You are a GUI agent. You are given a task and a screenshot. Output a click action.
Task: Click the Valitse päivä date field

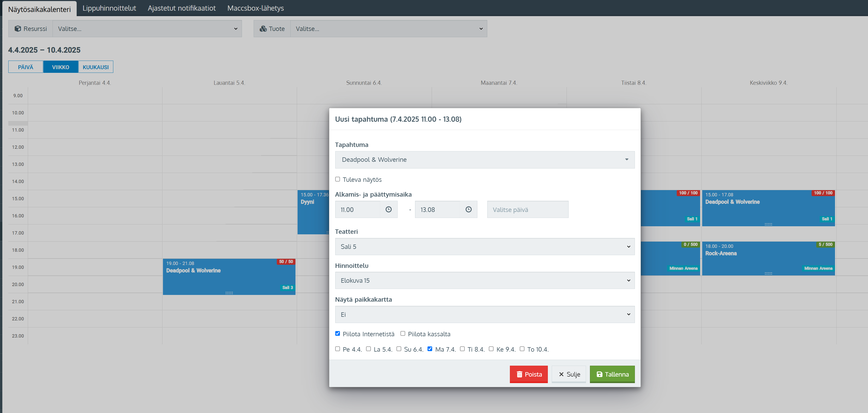[527, 209]
